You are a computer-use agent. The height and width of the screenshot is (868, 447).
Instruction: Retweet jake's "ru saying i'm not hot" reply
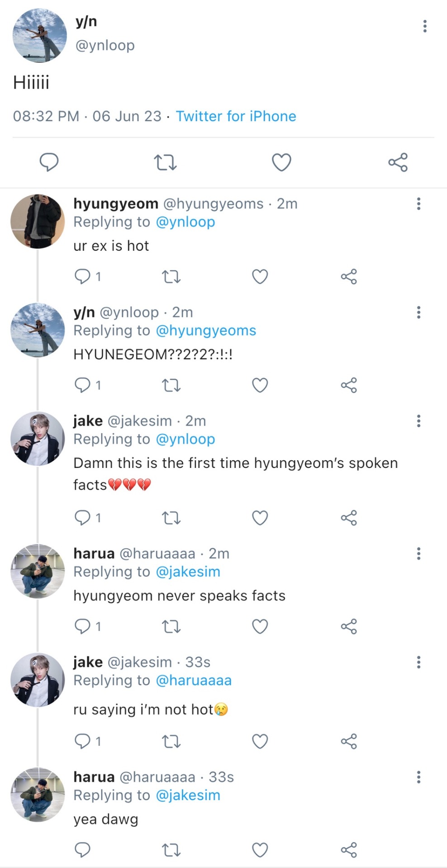click(x=171, y=741)
